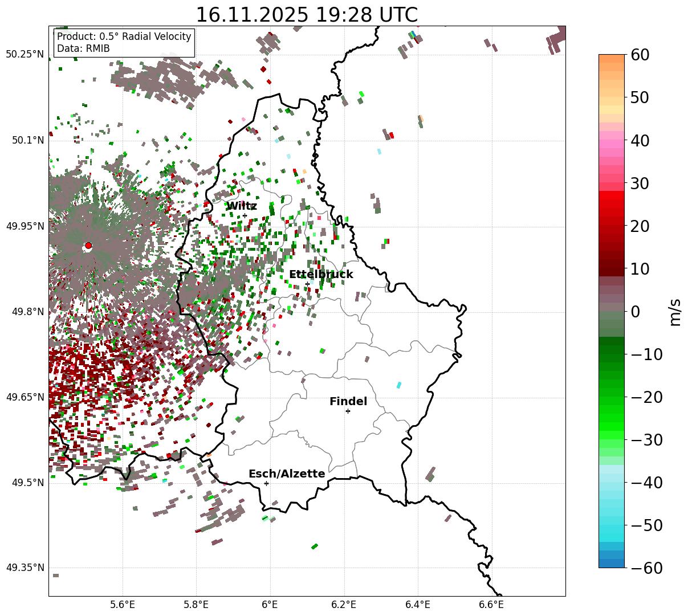Screen dimensions: 688x616
Task: Click the orange top colorbar segment
Action: [x=612, y=59]
